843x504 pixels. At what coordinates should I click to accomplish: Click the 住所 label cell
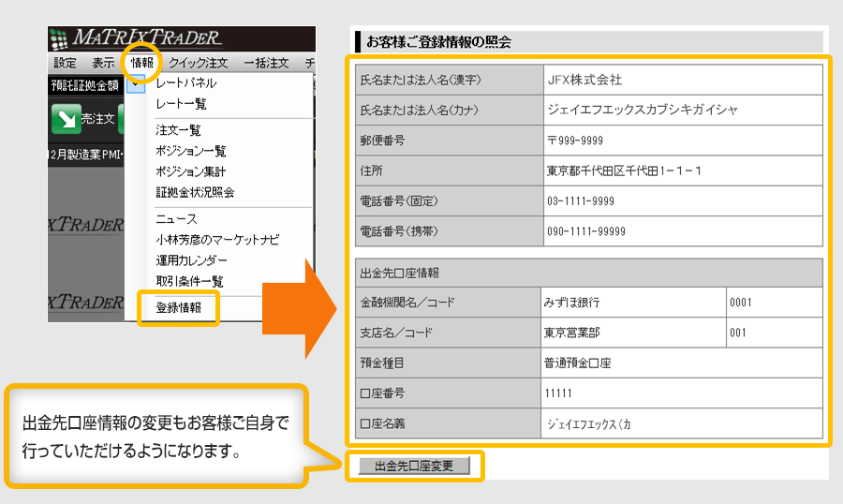coord(450,171)
